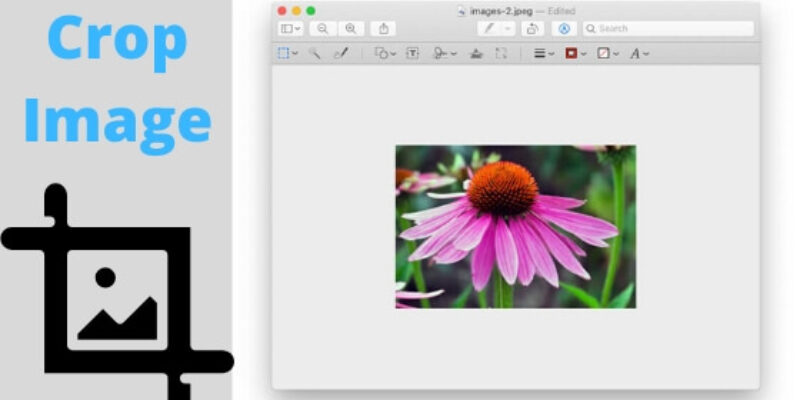Click the document proxy icon beside title
Image resolution: width=800 pixels, height=400 pixels.
click(x=462, y=11)
